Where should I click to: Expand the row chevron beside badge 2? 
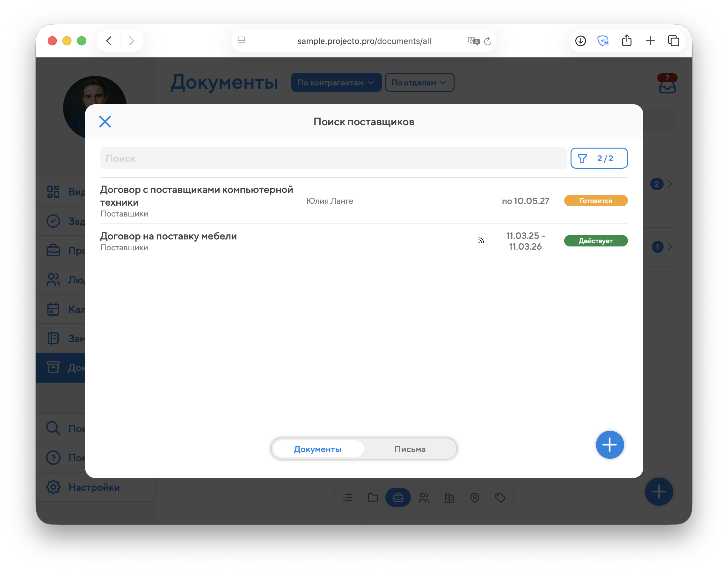pyautogui.click(x=670, y=184)
